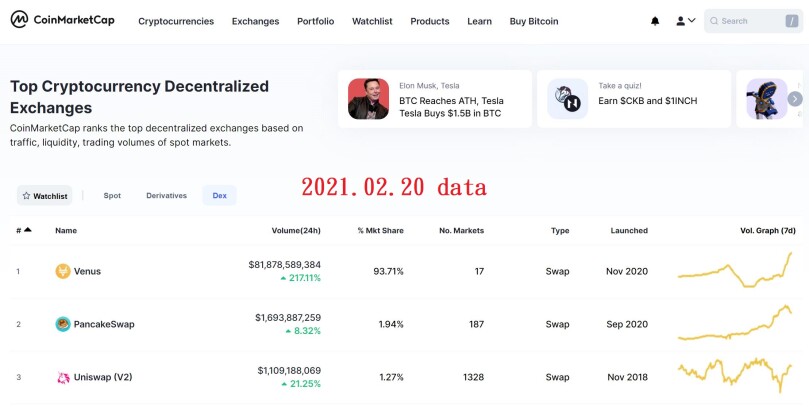Click Venus volume $81,878,589,384
Screen dimensions: 809x407
click(x=284, y=265)
